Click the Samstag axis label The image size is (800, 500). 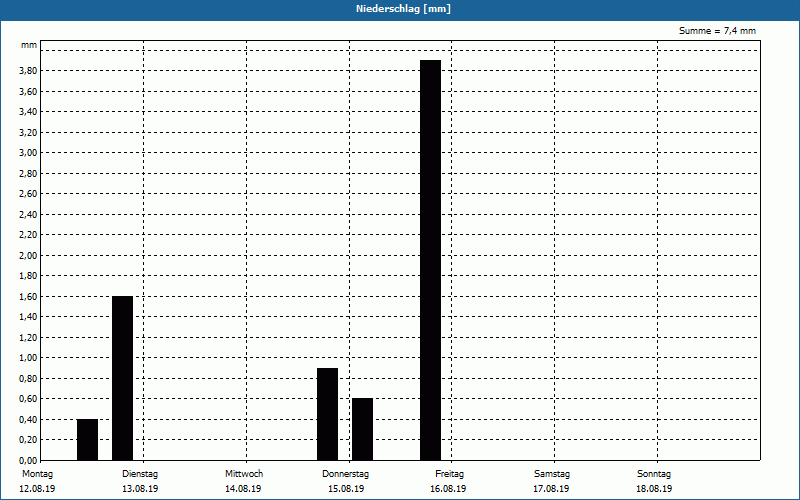click(552, 474)
